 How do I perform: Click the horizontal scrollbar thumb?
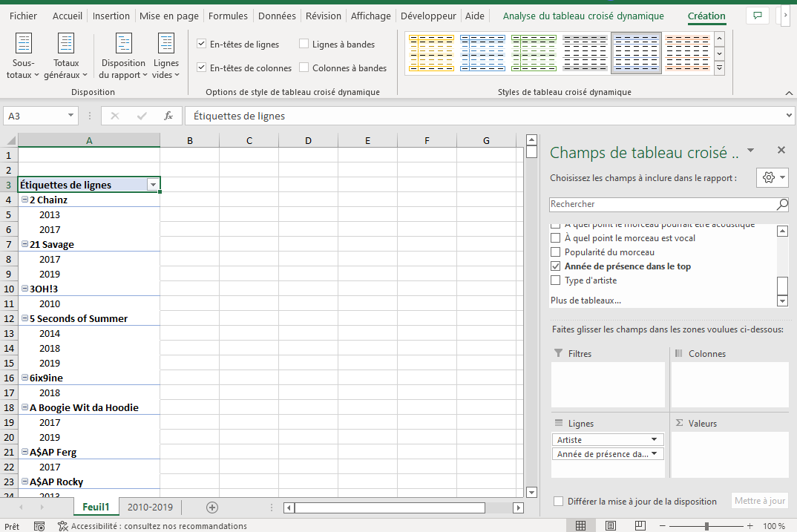pos(390,508)
